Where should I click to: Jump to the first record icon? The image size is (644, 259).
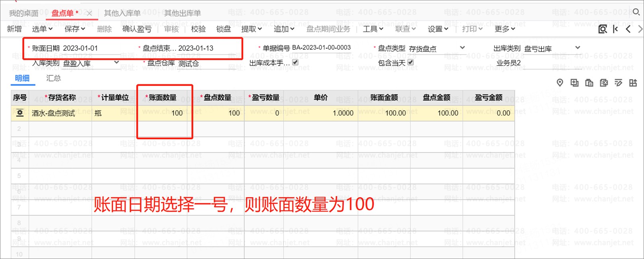point(616,29)
